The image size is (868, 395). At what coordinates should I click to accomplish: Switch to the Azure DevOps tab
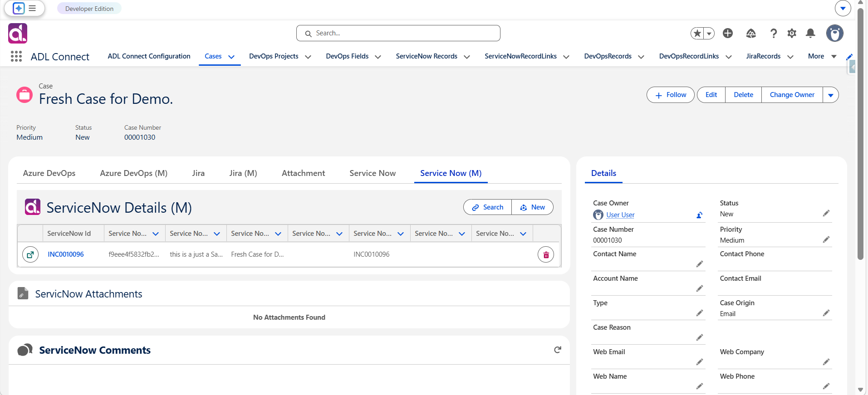(49, 173)
